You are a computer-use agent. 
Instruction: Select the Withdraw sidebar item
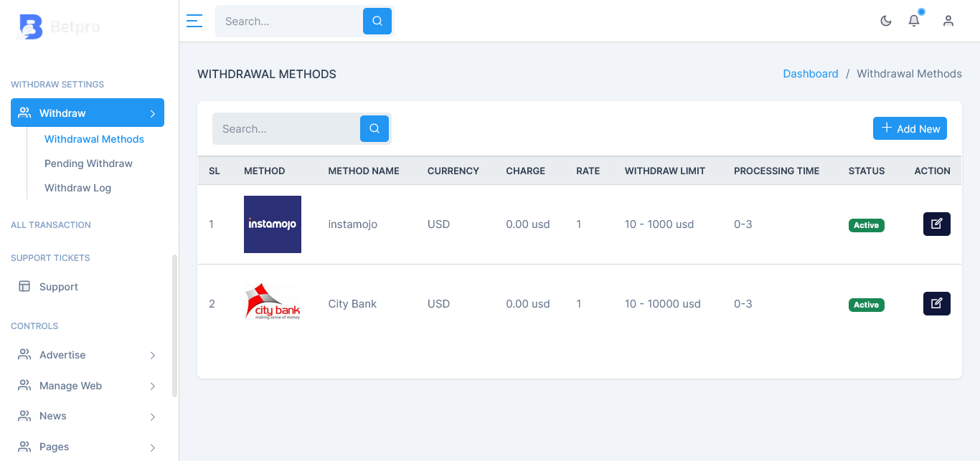pyautogui.click(x=88, y=113)
